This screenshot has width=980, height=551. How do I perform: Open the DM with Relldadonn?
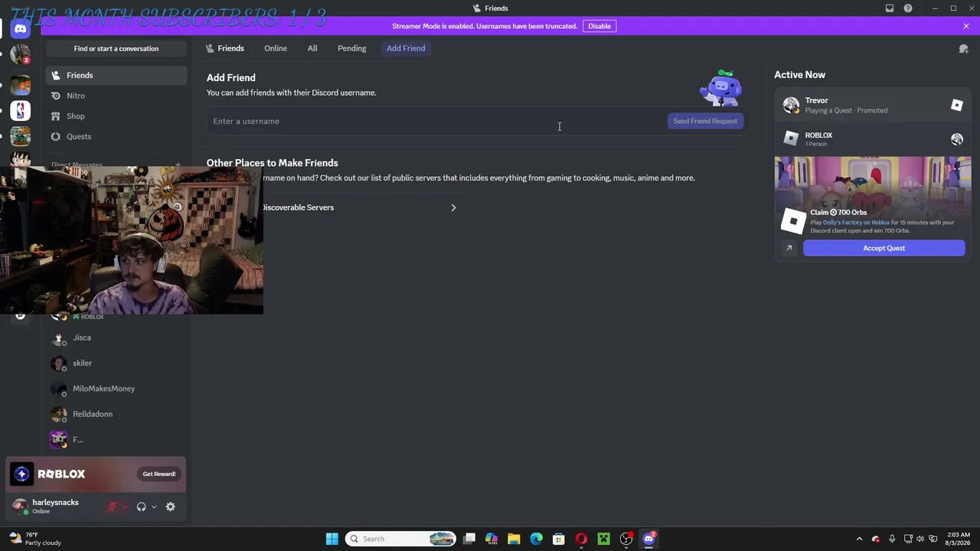click(x=116, y=414)
